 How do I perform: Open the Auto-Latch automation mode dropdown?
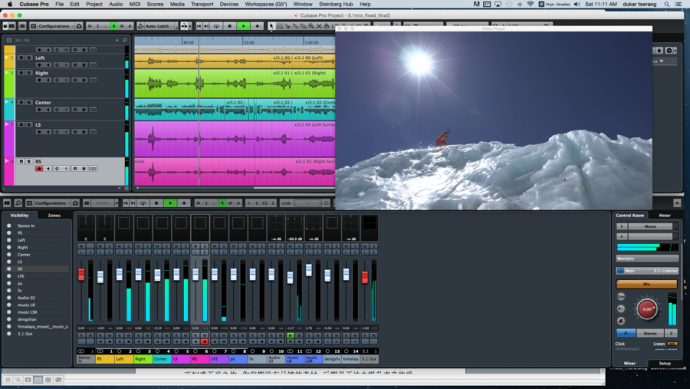click(157, 26)
